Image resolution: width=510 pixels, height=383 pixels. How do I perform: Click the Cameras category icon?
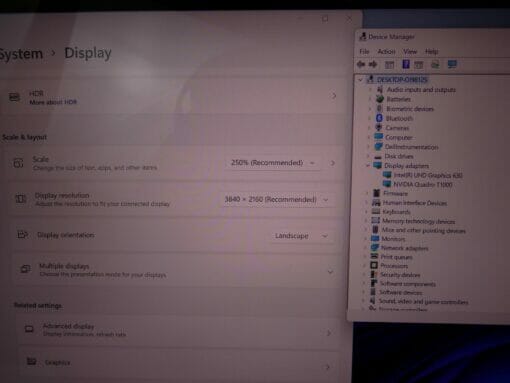point(379,127)
